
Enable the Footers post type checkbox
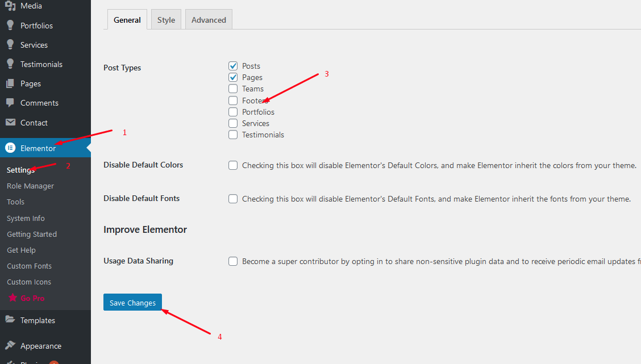tap(233, 101)
